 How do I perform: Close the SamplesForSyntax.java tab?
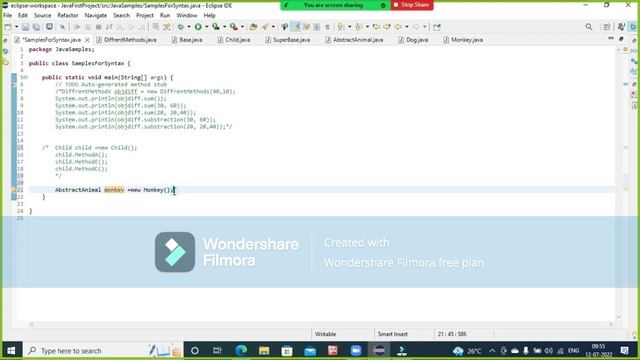point(87,40)
